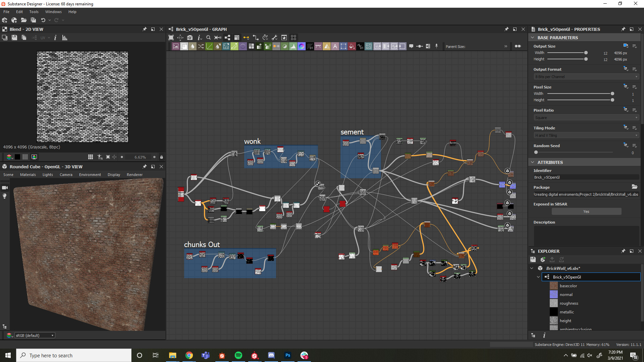This screenshot has height=362, width=644.
Task: Toggle tiling grid view in 2D View
Action: (x=91, y=157)
